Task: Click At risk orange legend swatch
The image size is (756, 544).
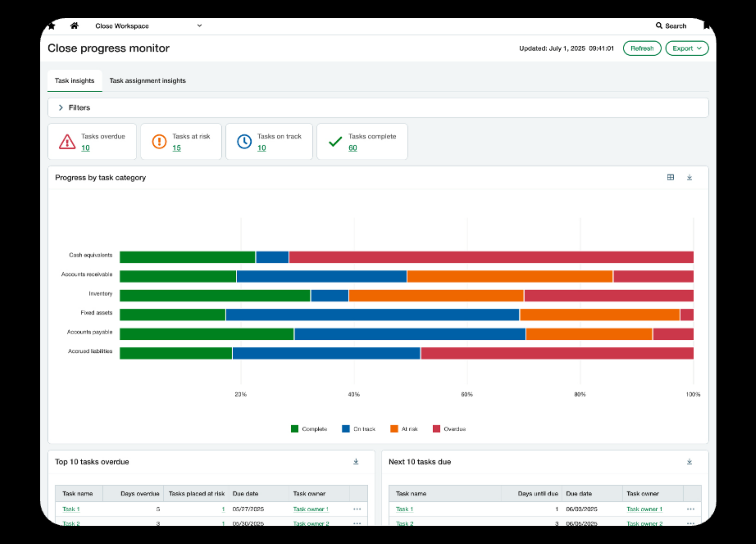Action: click(x=394, y=429)
